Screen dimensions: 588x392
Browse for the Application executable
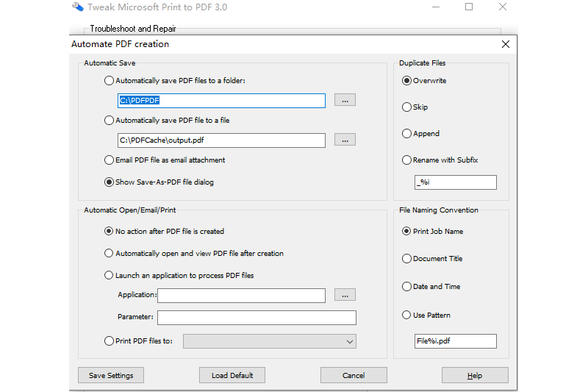(345, 295)
